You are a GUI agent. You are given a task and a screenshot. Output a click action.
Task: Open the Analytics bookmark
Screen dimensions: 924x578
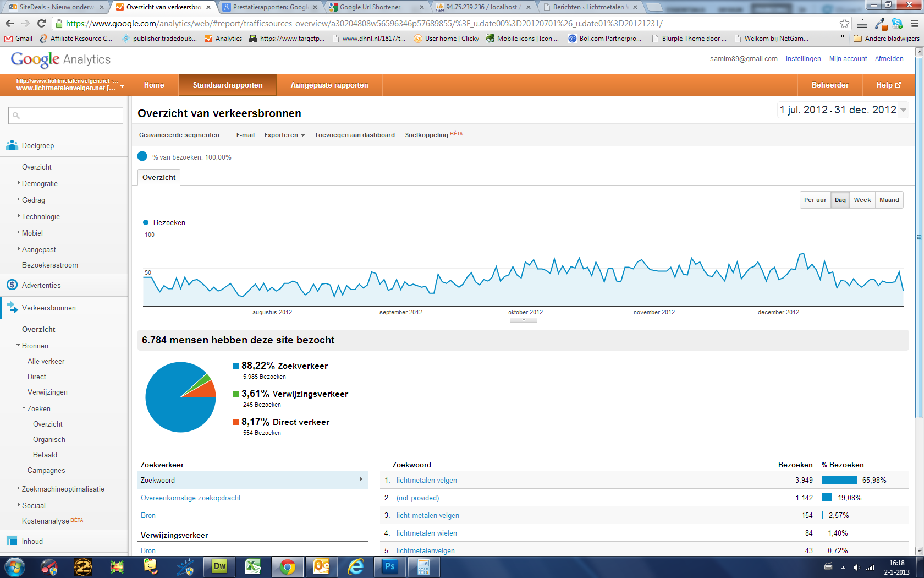(223, 39)
